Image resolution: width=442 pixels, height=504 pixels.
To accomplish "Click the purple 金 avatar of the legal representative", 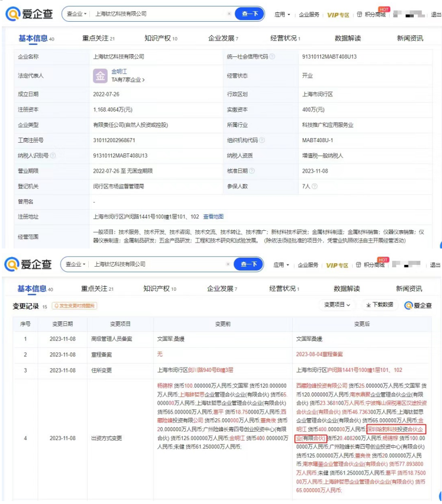I will point(100,76).
